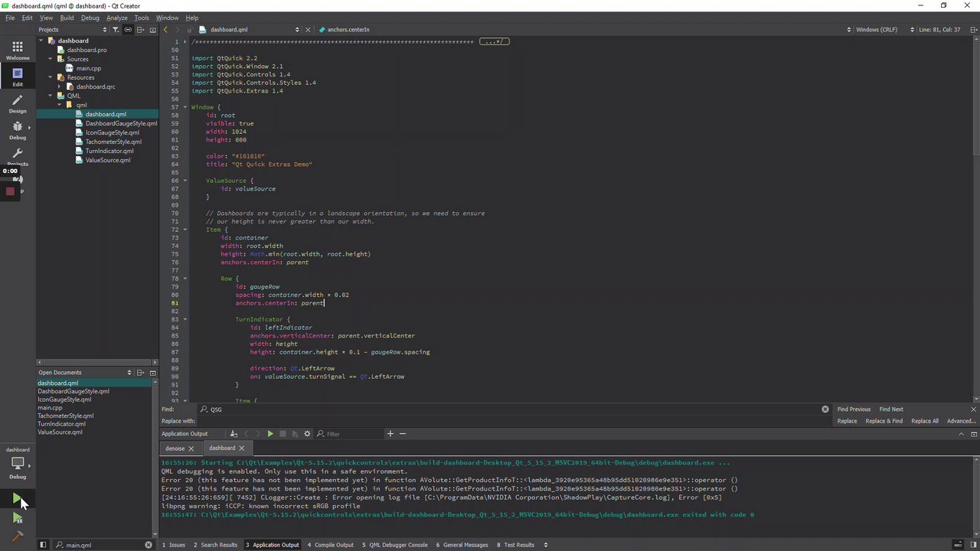Collapse the dashboard project tree node

(x=41, y=41)
